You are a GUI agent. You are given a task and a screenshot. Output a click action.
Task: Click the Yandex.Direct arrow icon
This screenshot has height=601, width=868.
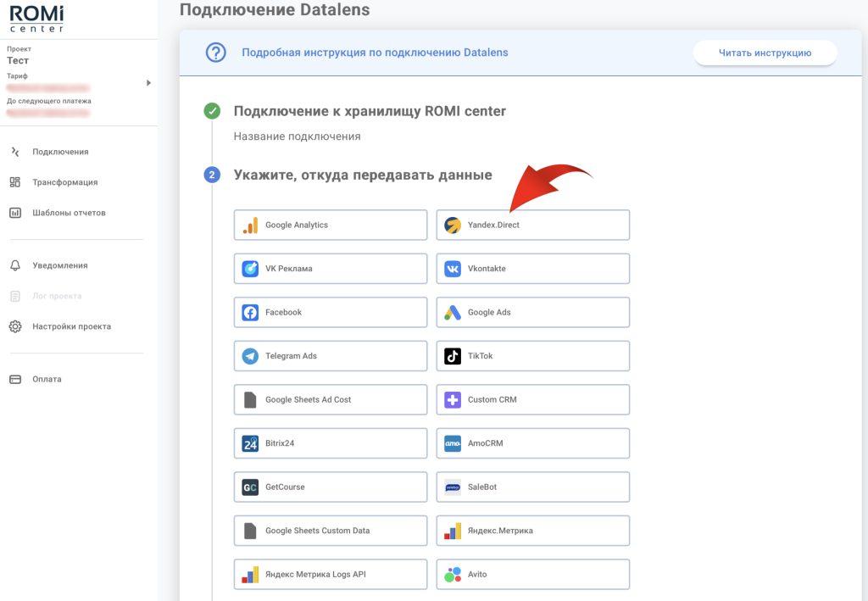[453, 225]
